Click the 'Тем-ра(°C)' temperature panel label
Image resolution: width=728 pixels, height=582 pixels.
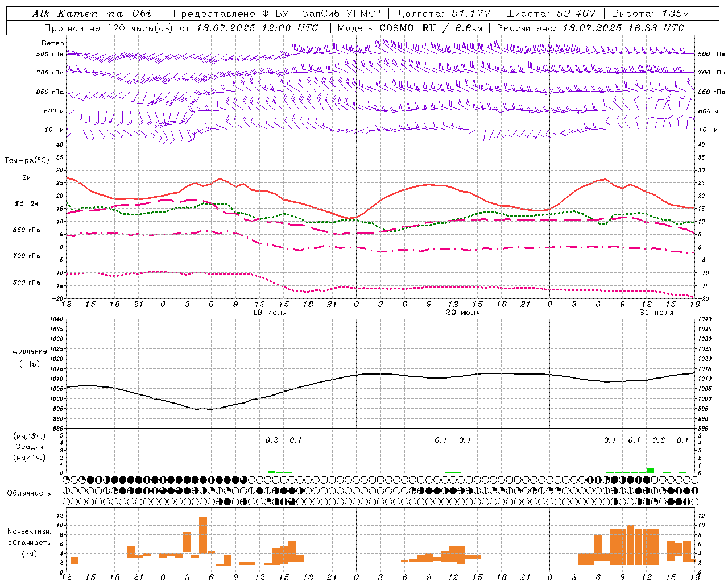(27, 161)
